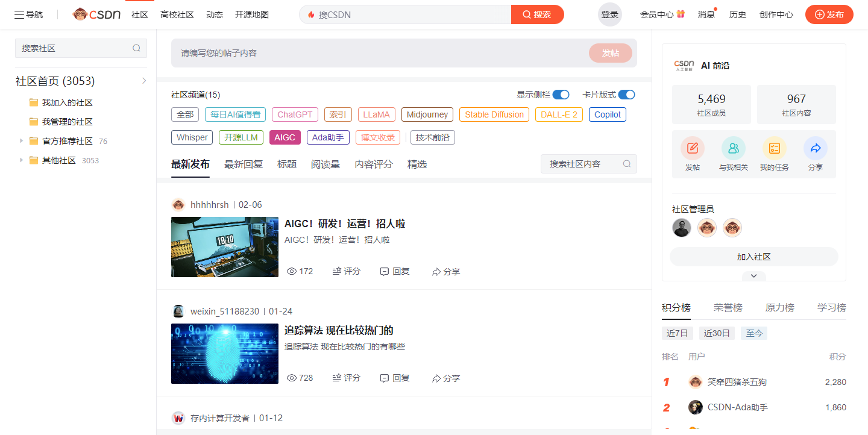
Task: Click 回复 reply icon on 追踪算法 post
Action: pos(385,378)
